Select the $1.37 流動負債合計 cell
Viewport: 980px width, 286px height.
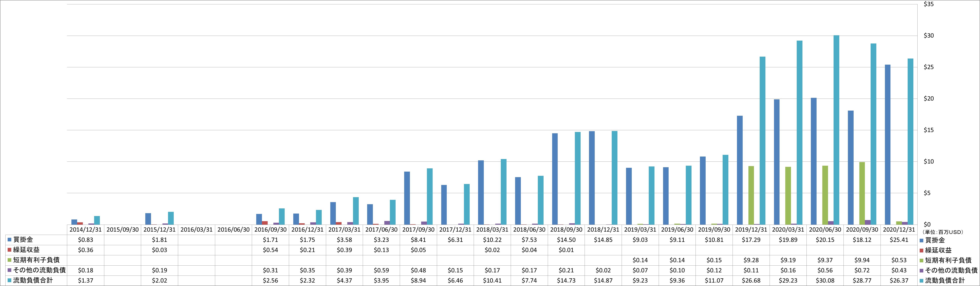coord(86,280)
